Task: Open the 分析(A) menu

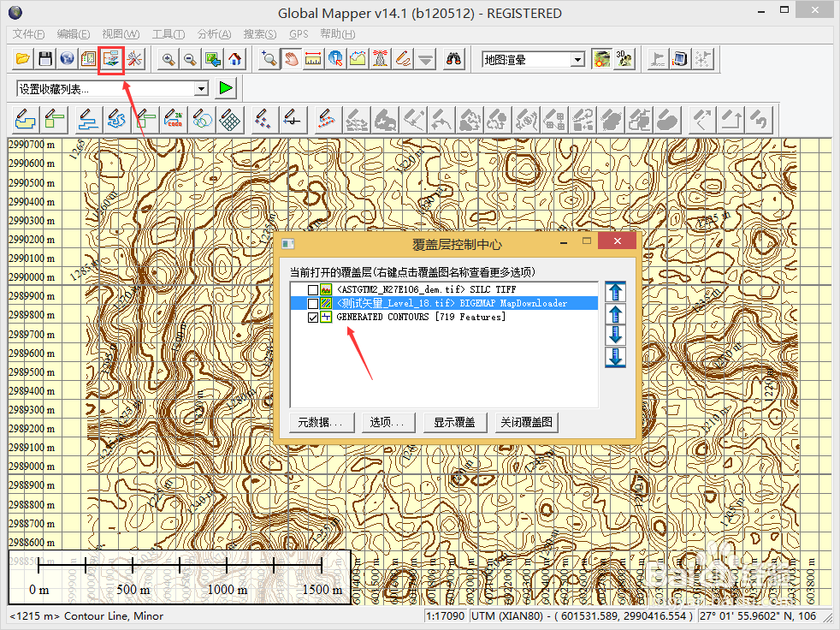Action: pyautogui.click(x=215, y=33)
